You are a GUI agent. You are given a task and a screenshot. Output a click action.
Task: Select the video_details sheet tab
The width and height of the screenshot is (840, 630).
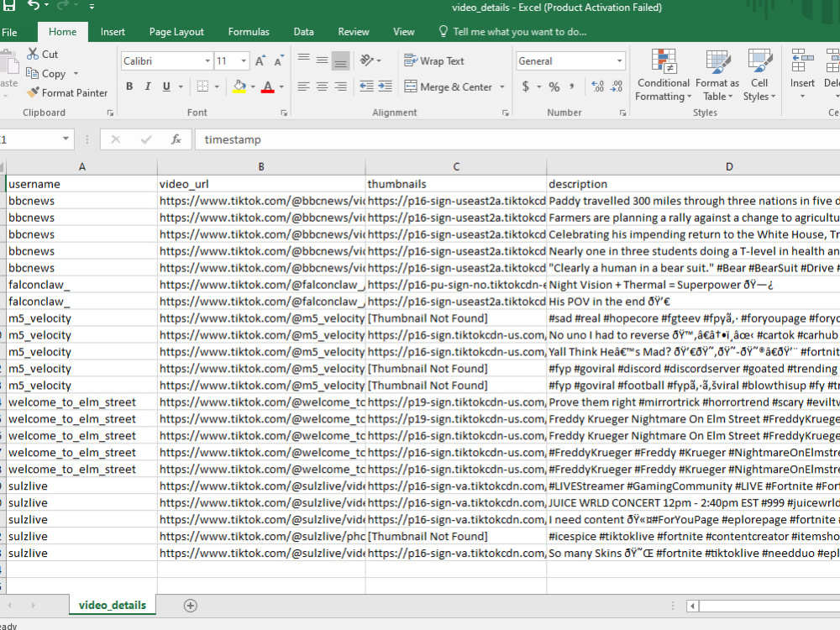[112, 606]
